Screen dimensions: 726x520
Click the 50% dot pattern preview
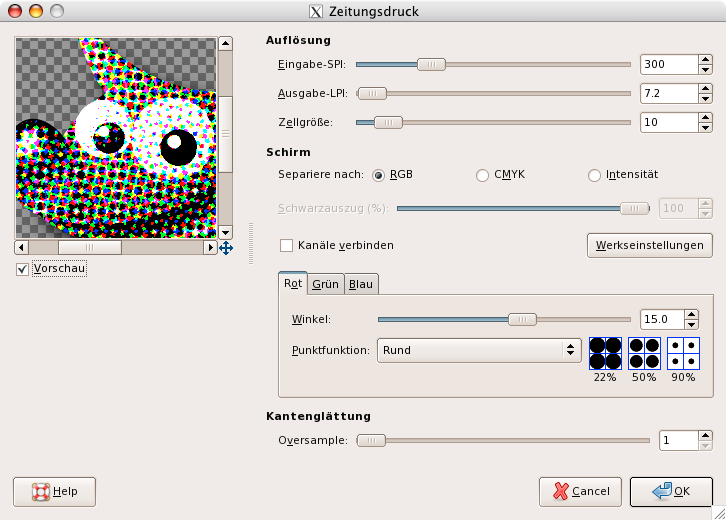(644, 353)
